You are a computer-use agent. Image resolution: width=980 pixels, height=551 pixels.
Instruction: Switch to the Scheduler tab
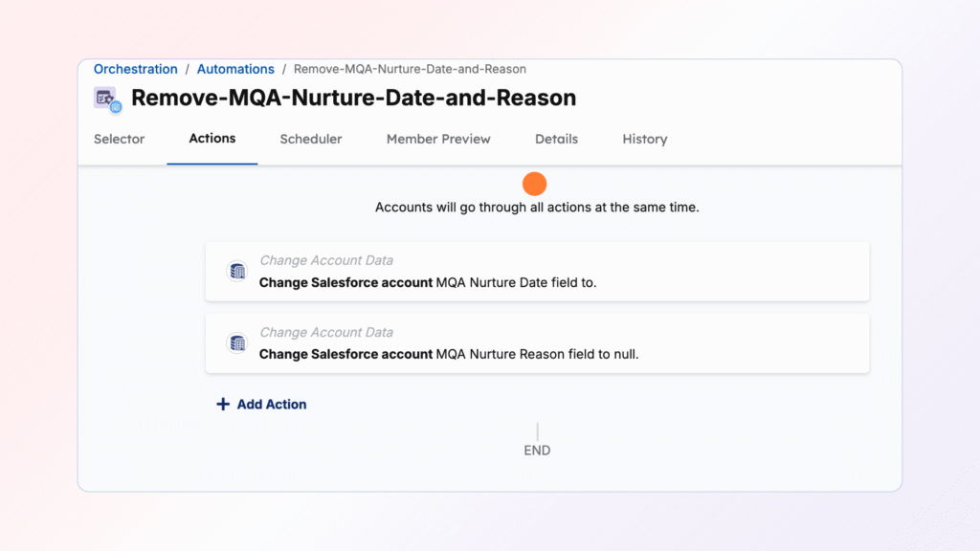[x=310, y=139]
